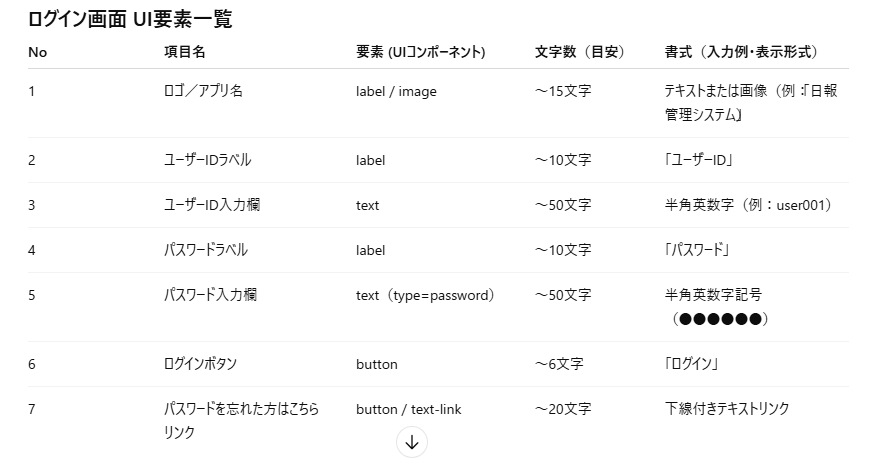The image size is (870, 475).
Task: Click the No column header
Action: click(37, 52)
